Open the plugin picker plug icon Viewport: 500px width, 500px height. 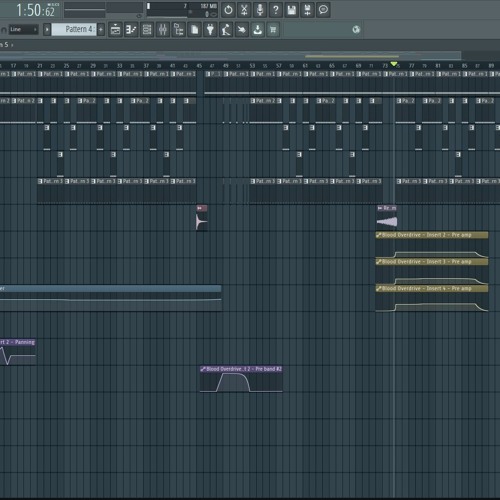coord(210,30)
